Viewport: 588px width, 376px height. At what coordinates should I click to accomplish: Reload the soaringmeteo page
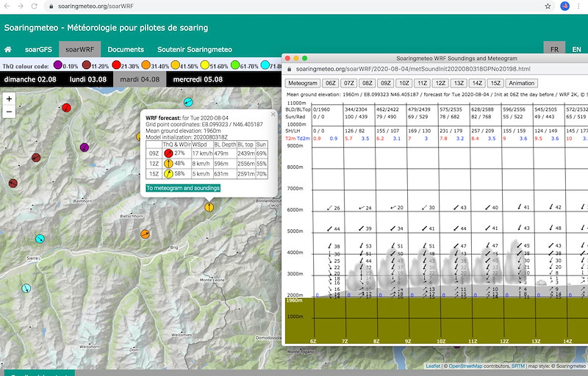34,6
